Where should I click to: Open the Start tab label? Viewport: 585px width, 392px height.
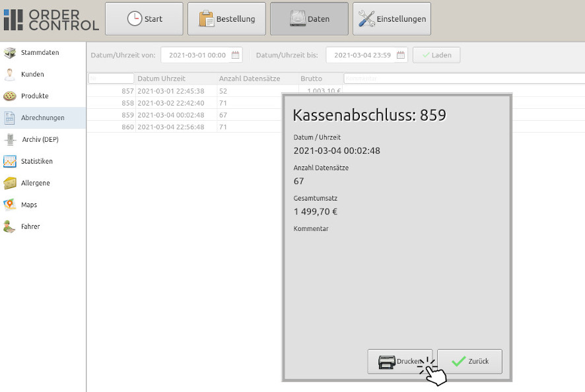click(x=153, y=19)
